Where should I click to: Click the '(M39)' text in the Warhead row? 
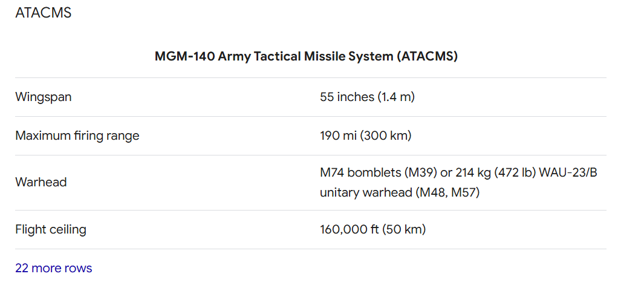tap(420, 172)
